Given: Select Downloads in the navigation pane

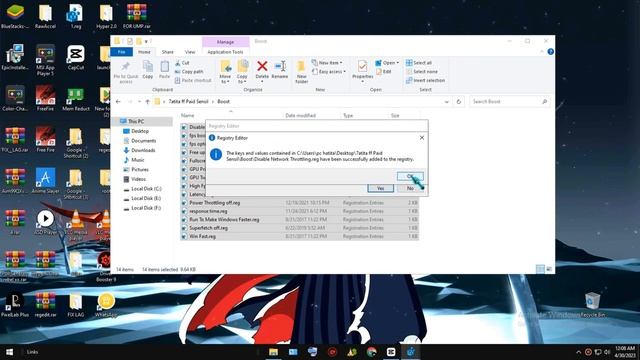Looking at the screenshot, I should [x=143, y=150].
